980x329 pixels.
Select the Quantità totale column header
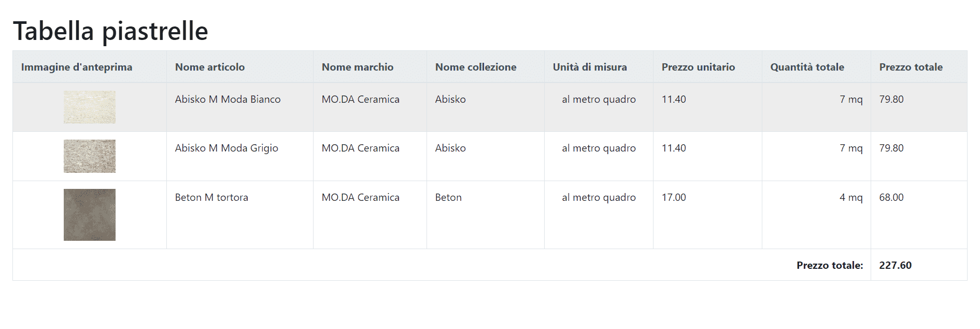pos(807,67)
